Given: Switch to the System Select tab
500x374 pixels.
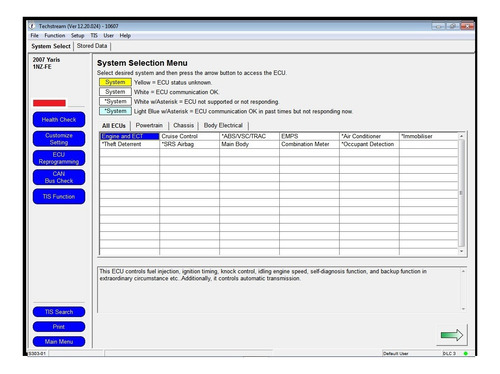Looking at the screenshot, I should pos(51,46).
